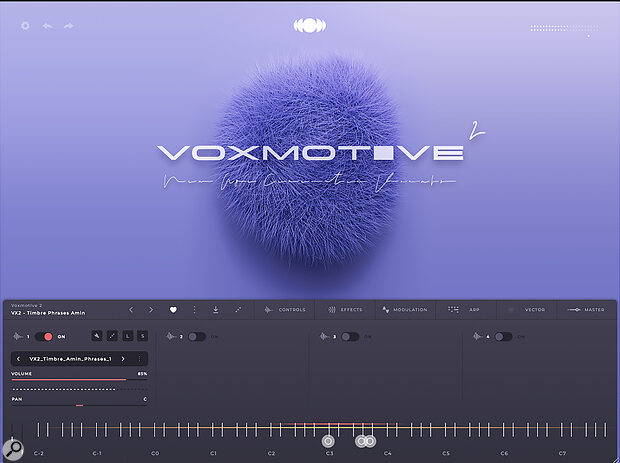Viewport: 620px width, 463px height.
Task: Turn off layer 1 switch
Action: (44, 336)
